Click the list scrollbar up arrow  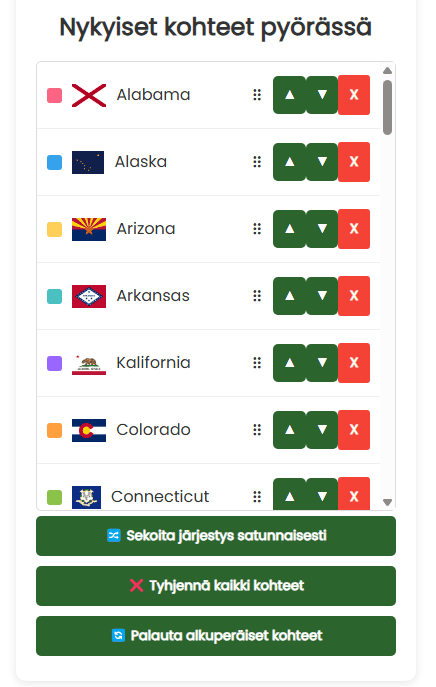point(387,71)
